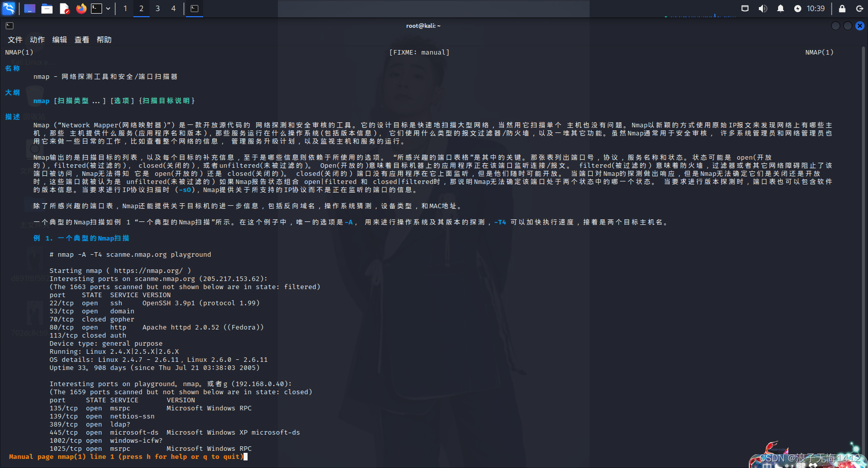Minimize the root@kali terminal window
The width and height of the screenshot is (868, 468).
(x=836, y=26)
